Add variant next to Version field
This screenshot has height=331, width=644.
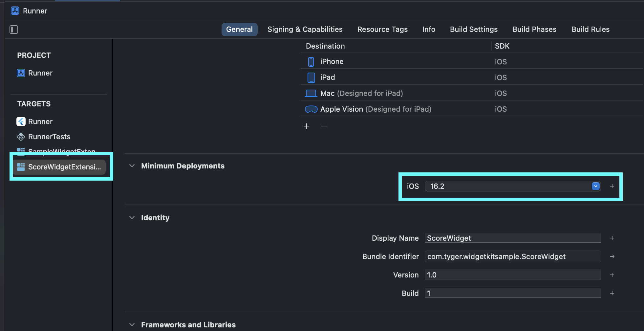pyautogui.click(x=612, y=275)
